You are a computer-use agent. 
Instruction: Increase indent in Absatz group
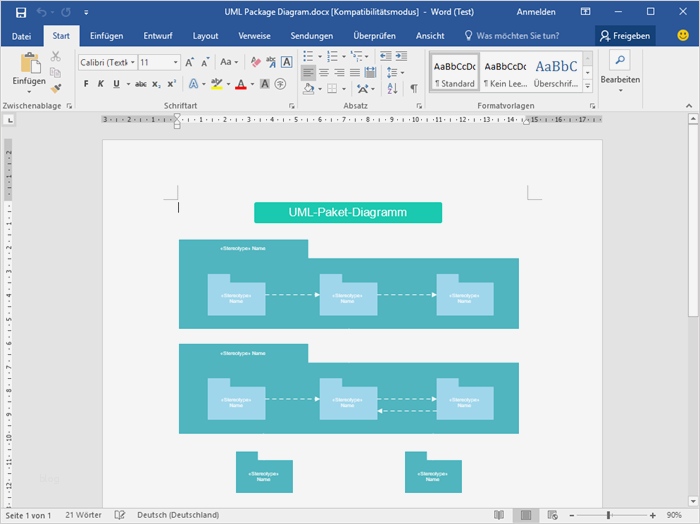[401, 56]
